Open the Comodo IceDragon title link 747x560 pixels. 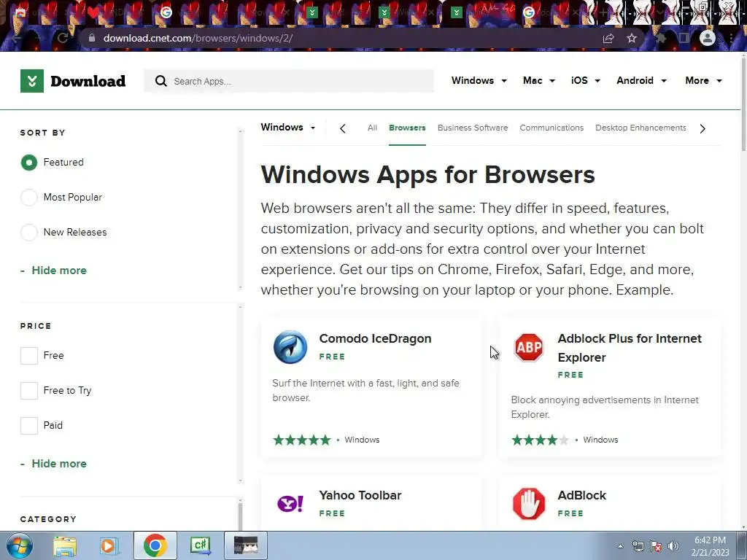tap(376, 338)
